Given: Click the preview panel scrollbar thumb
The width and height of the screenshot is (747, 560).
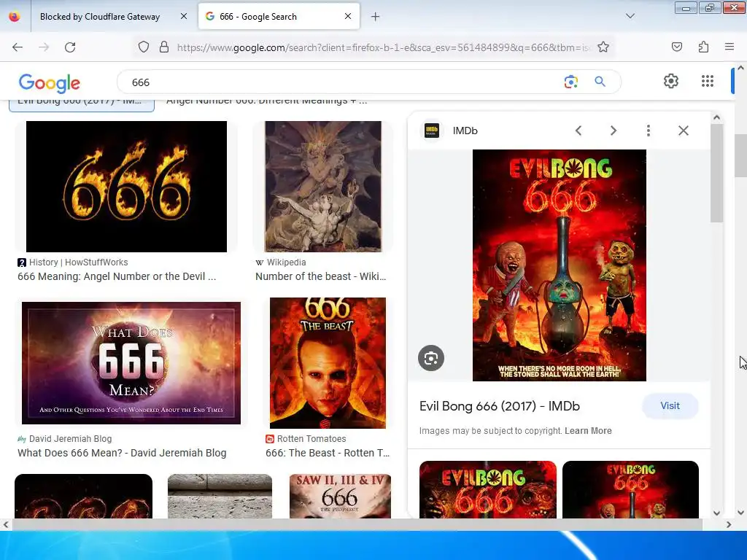Looking at the screenshot, I should tap(716, 174).
